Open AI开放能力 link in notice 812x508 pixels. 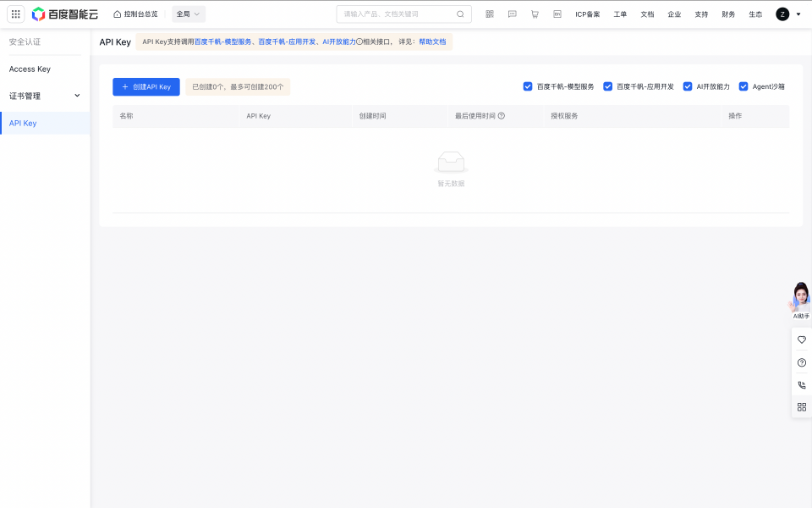(x=338, y=42)
